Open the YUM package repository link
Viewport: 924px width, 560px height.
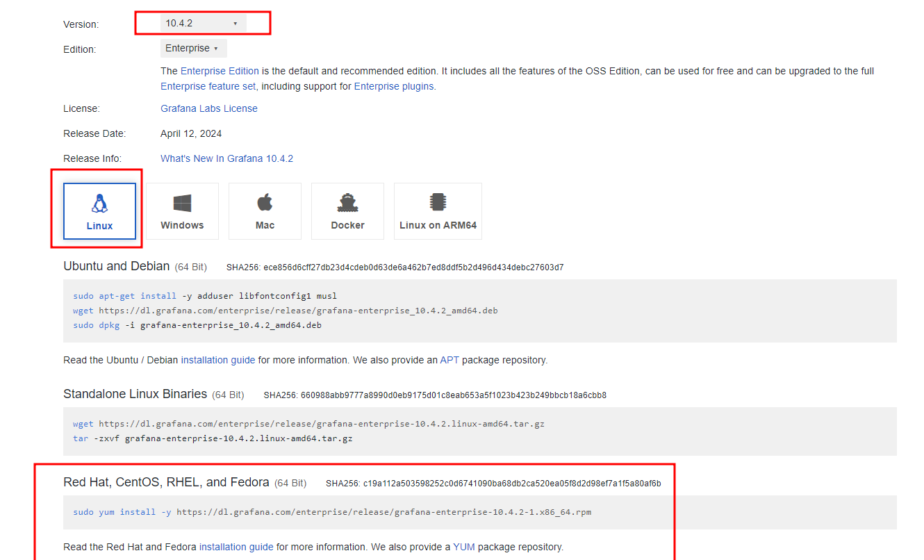pyautogui.click(x=464, y=547)
